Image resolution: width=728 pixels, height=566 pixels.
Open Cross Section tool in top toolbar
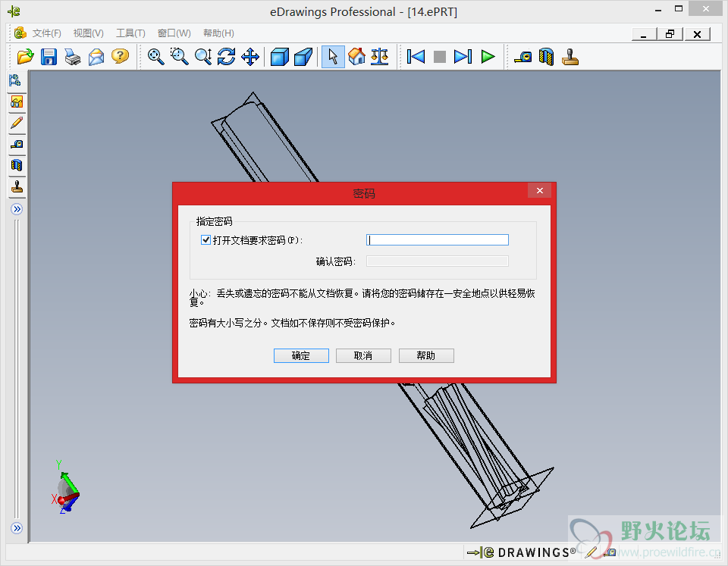547,57
